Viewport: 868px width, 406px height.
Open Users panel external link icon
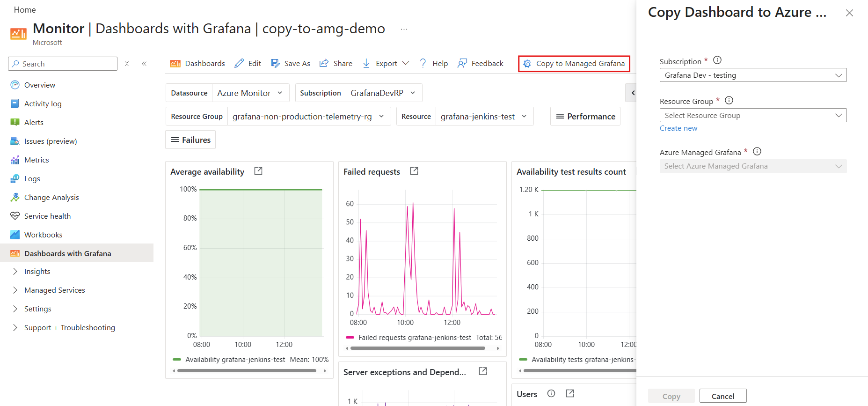(x=570, y=394)
